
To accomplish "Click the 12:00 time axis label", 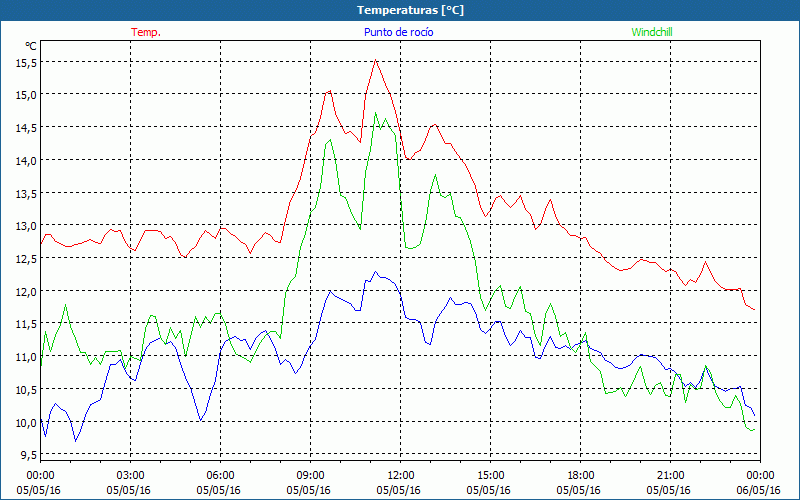I will (x=401, y=475).
